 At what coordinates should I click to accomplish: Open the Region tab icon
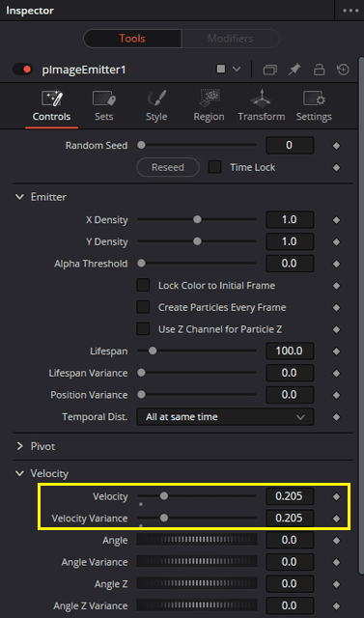[209, 98]
